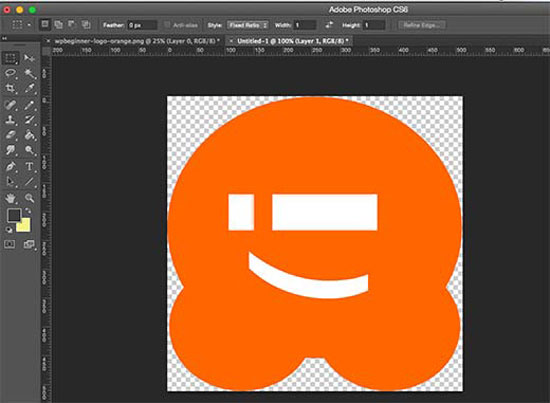550x403 pixels.
Task: Click the Width input field
Action: [x=305, y=25]
